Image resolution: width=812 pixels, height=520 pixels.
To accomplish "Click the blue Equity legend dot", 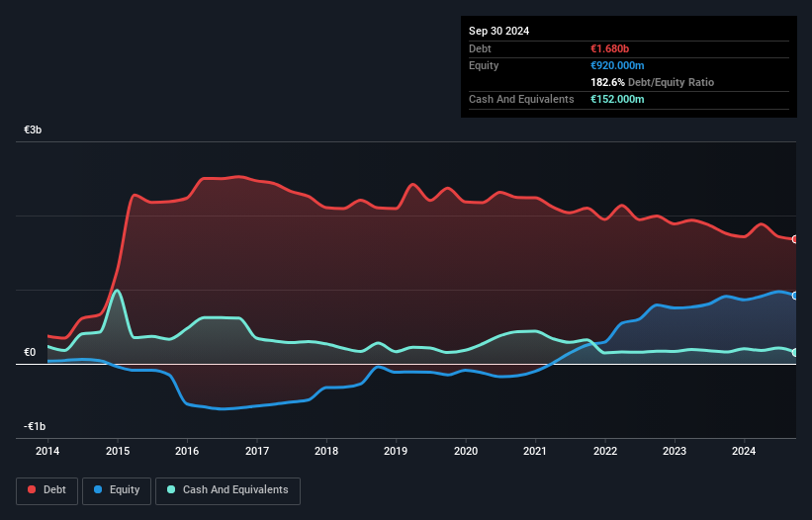I will (x=98, y=489).
